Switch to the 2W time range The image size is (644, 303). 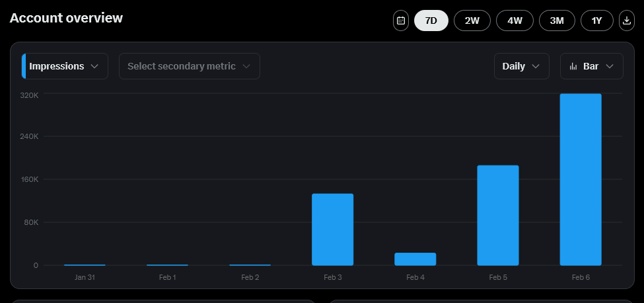(472, 21)
